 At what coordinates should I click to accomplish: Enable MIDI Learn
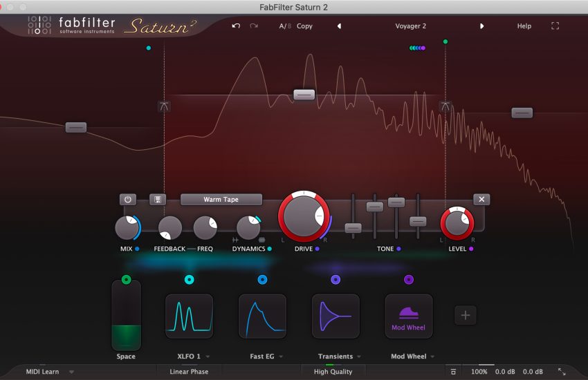tap(42, 372)
